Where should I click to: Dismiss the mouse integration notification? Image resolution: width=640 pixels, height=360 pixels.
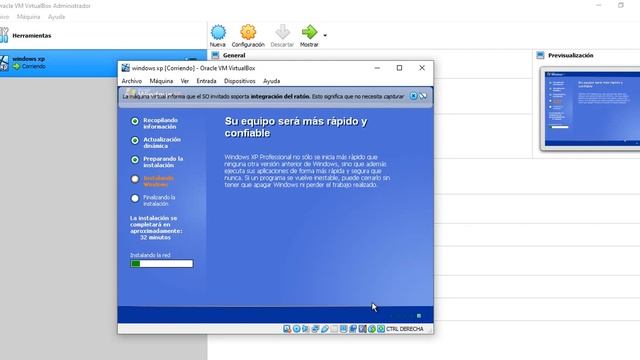point(413,96)
